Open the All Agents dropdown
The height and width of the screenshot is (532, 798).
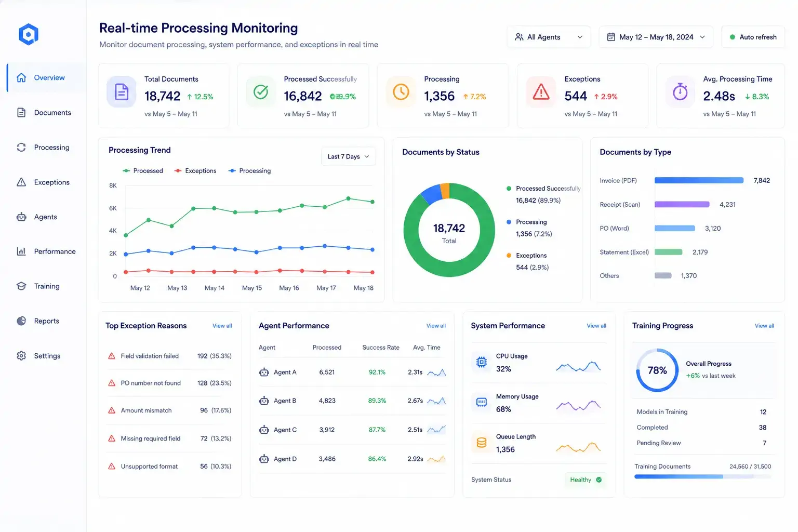tap(549, 37)
